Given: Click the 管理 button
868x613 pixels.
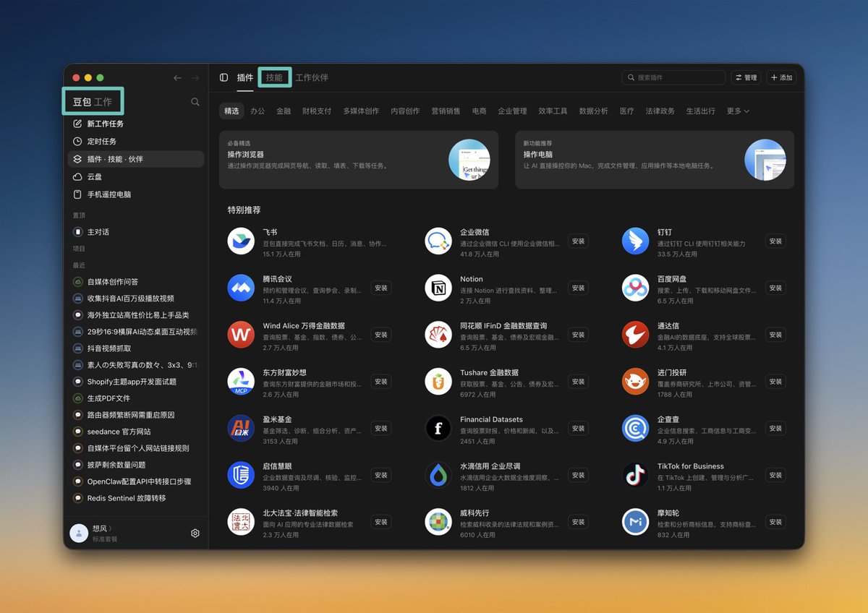Looking at the screenshot, I should click(746, 77).
